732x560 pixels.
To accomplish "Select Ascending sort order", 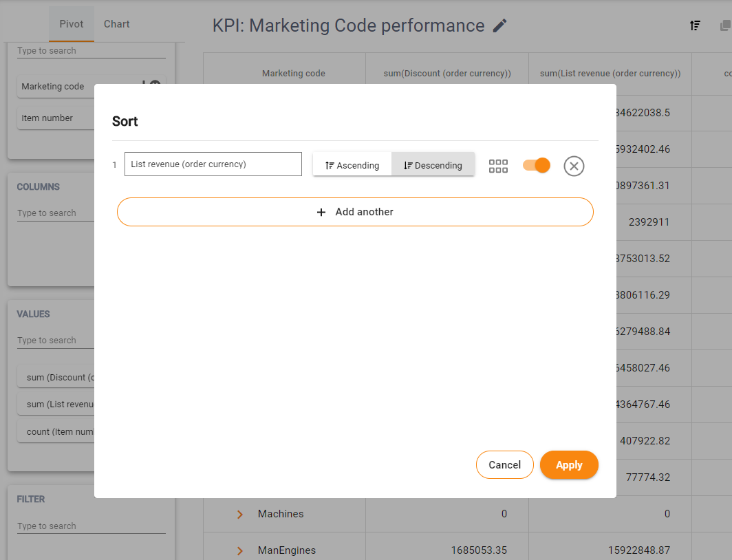I will click(352, 165).
